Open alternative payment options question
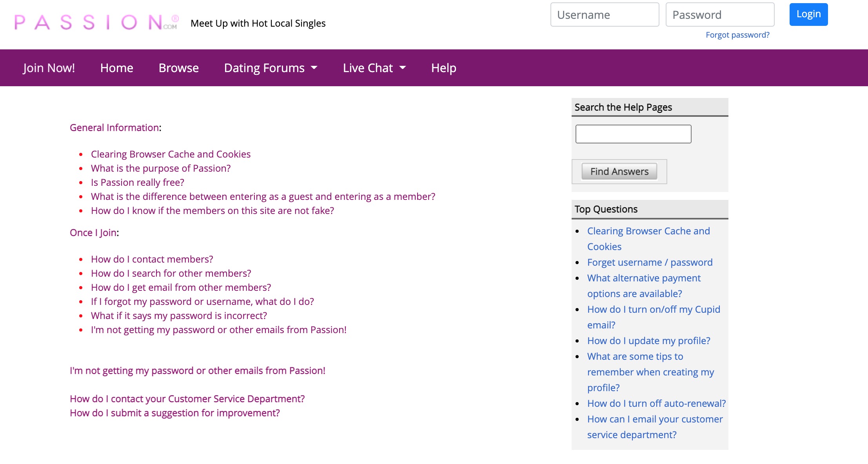Image resolution: width=868 pixels, height=464 pixels. point(644,286)
